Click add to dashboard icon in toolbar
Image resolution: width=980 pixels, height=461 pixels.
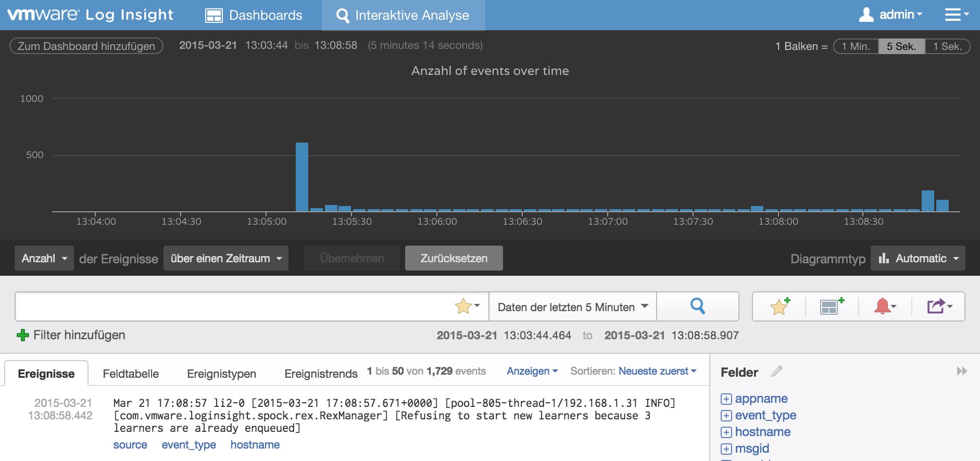pos(831,306)
